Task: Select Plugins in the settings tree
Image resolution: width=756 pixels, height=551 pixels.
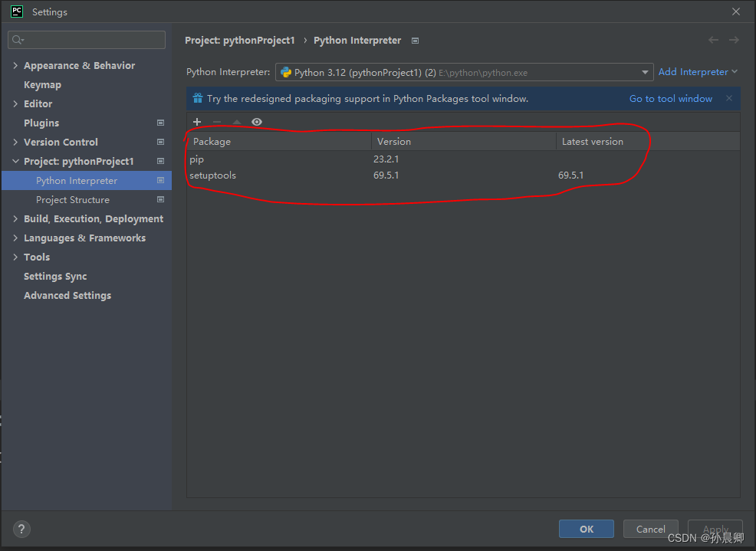Action: 41,123
